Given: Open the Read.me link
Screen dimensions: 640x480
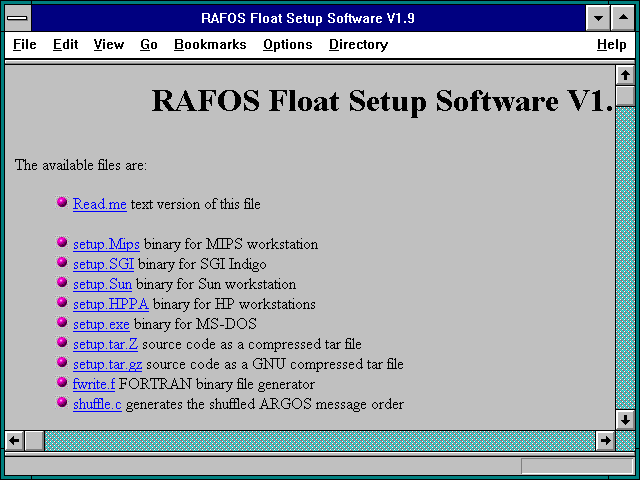Looking at the screenshot, I should (x=100, y=204).
